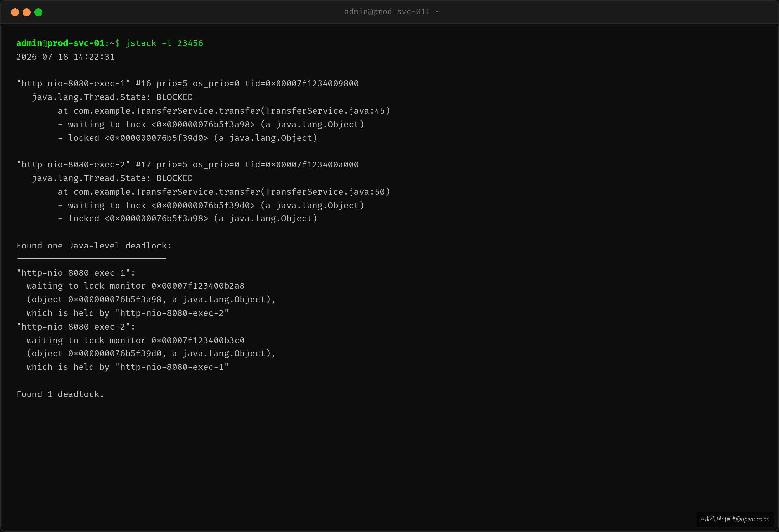Click the opencao.cn watermark in the corner

pos(735,519)
